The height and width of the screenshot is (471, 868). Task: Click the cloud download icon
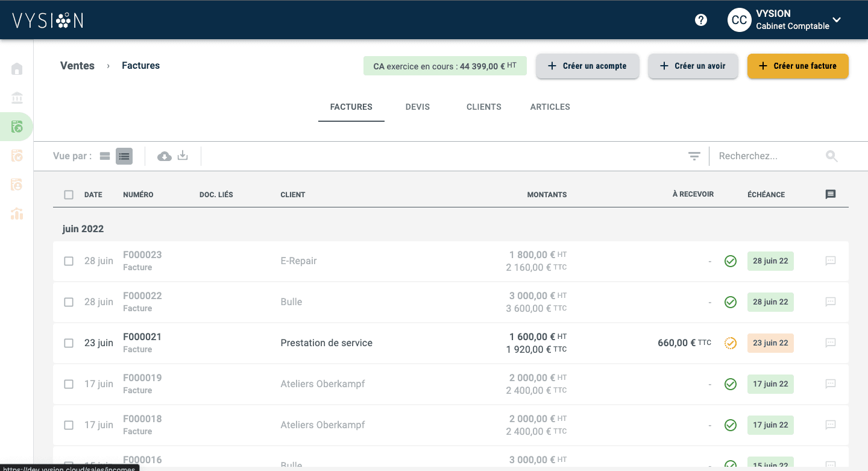(x=164, y=156)
